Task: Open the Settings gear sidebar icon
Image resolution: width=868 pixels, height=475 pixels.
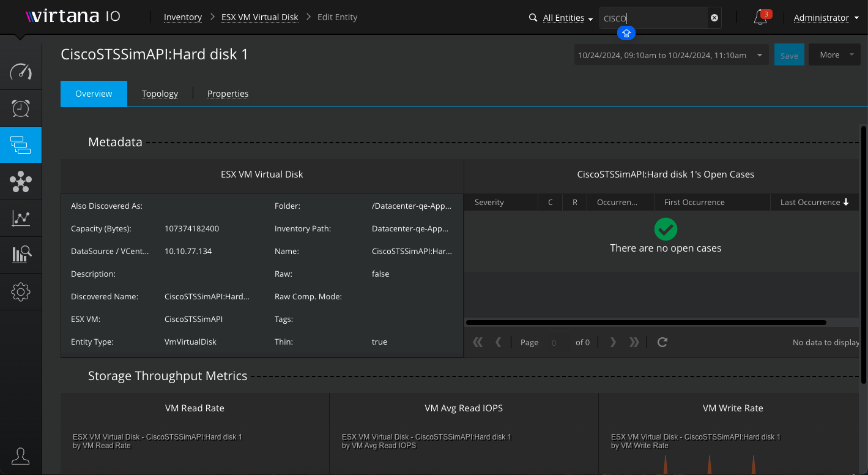Action: [x=21, y=291]
